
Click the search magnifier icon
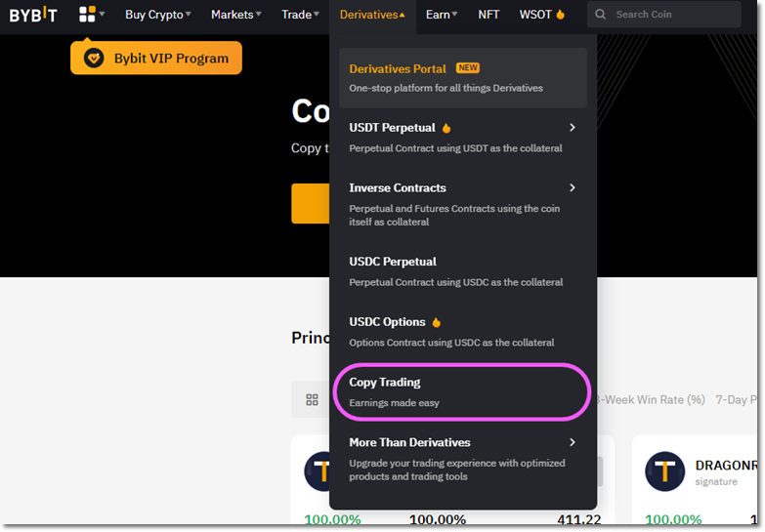click(601, 14)
